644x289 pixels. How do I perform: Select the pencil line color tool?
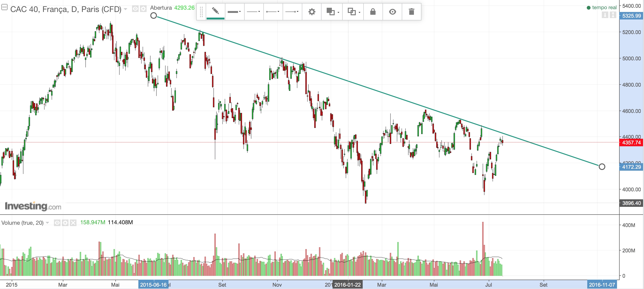[x=215, y=11]
